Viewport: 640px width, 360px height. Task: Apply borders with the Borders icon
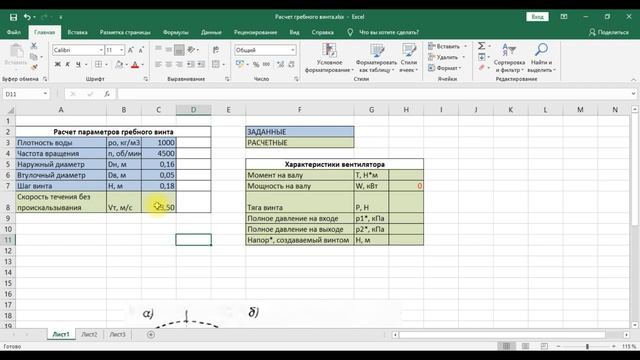[x=98, y=64]
